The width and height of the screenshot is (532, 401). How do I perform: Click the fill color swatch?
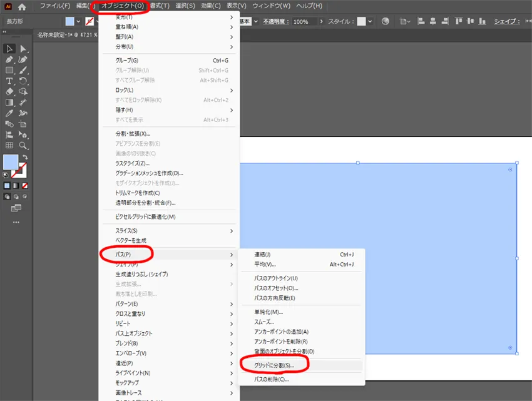(x=69, y=21)
